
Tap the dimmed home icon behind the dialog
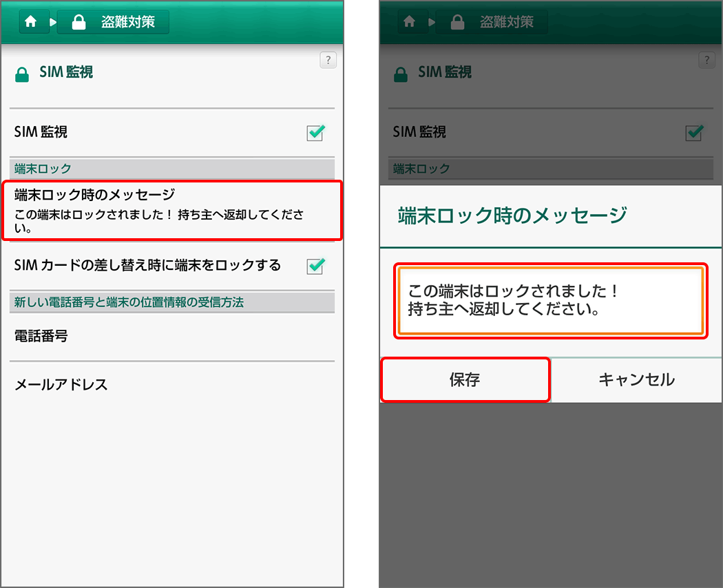tap(409, 22)
